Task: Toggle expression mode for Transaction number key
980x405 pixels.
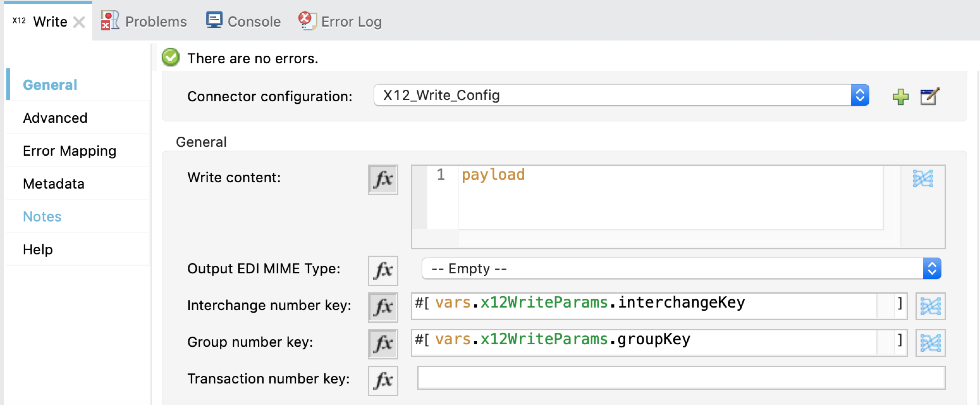Action: click(x=383, y=381)
